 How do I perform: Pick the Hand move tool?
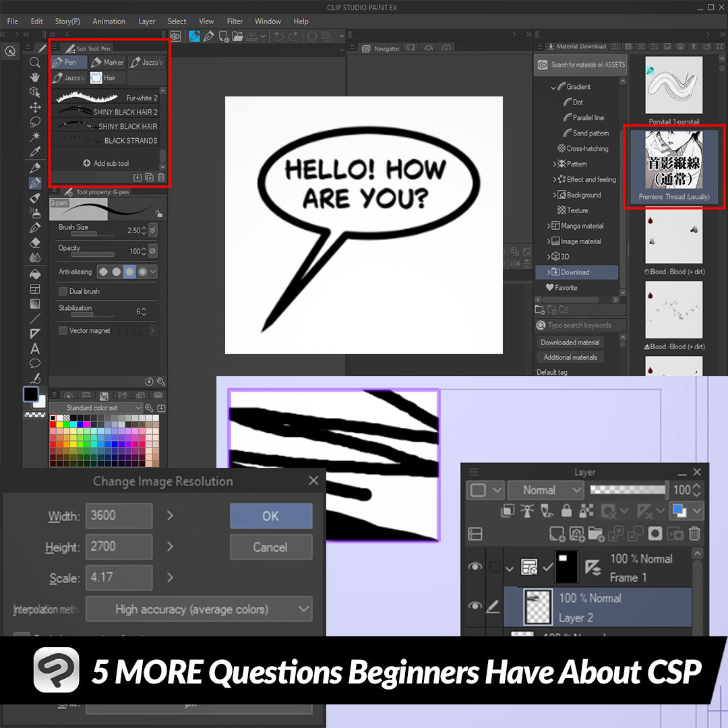tap(35, 78)
